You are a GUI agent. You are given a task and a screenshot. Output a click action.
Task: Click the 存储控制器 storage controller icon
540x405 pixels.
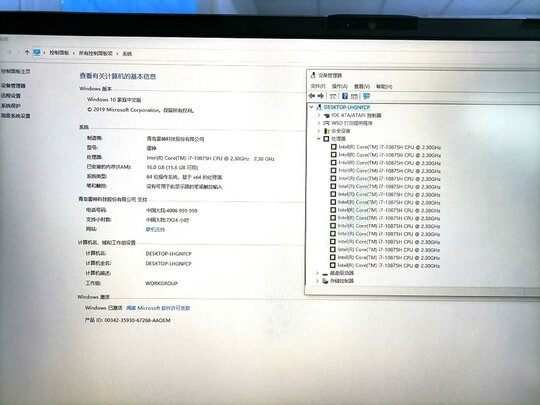[325, 281]
